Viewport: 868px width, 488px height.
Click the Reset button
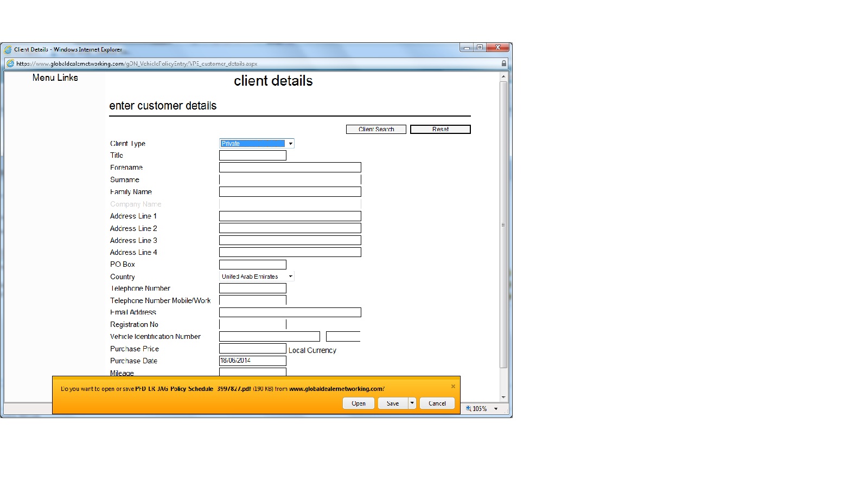pos(441,129)
